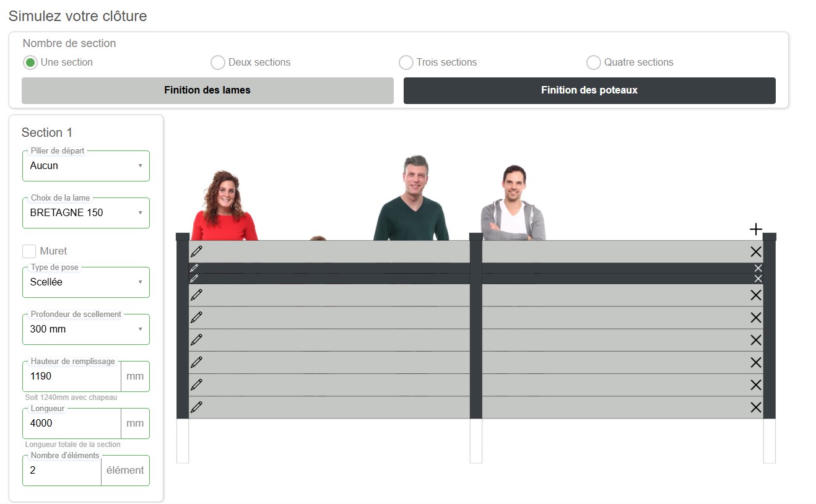
Task: Click 'Longueur totale de la section' hint
Action: [73, 445]
